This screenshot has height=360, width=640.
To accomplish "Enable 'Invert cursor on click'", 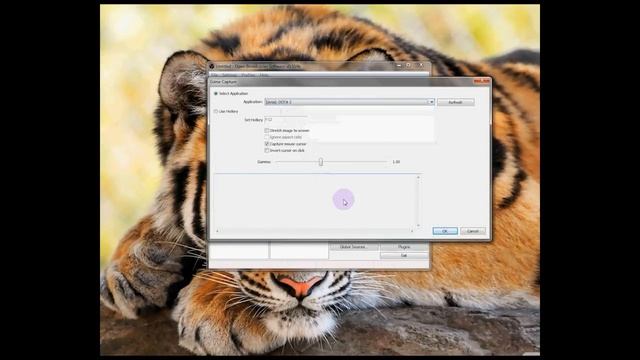I will point(267,151).
